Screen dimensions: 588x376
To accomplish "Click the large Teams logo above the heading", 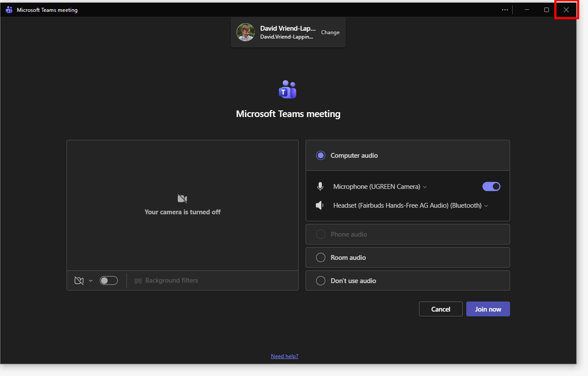I will (288, 89).
